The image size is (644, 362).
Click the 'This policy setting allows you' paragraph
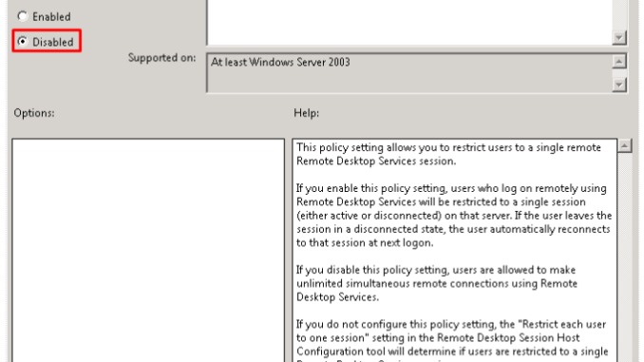tap(448, 154)
